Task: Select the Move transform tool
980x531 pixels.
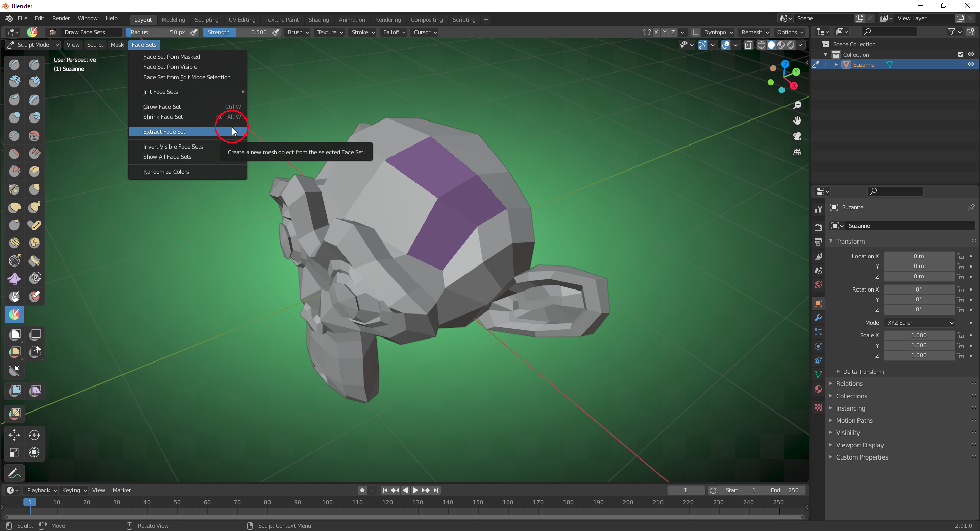Action: [14, 435]
